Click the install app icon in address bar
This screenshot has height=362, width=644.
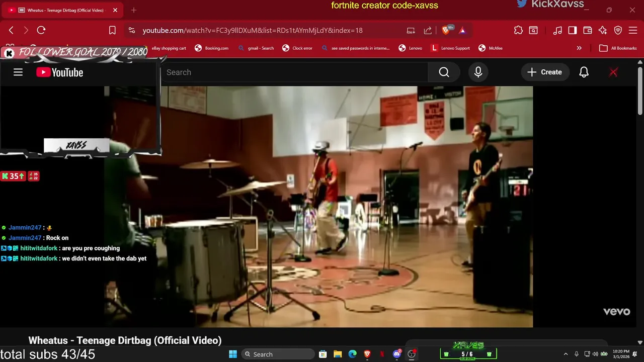pos(411,30)
